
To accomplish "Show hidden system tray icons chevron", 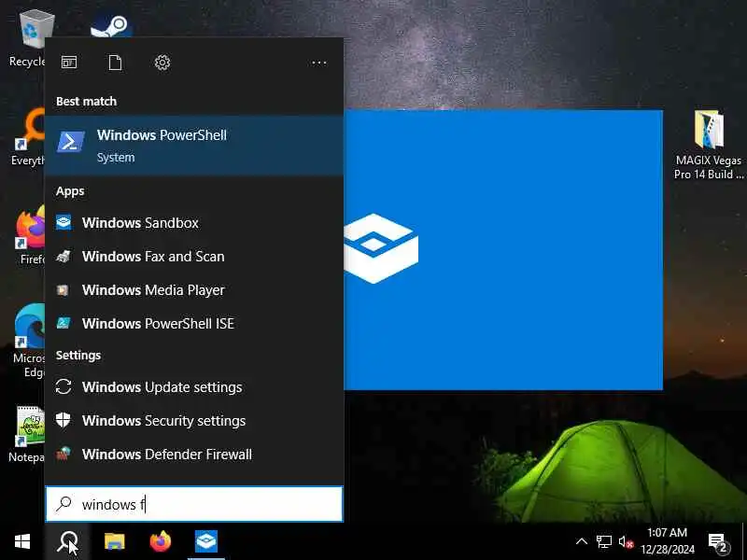I will click(582, 542).
